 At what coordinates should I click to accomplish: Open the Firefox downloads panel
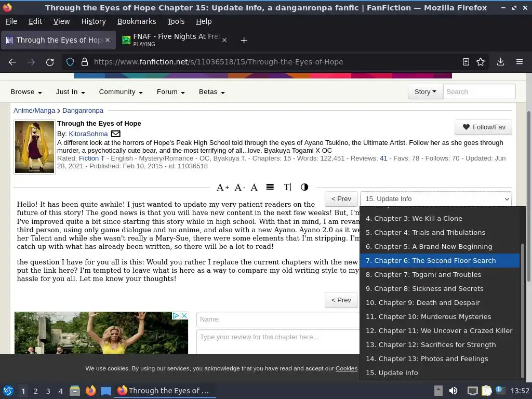click(x=500, y=62)
